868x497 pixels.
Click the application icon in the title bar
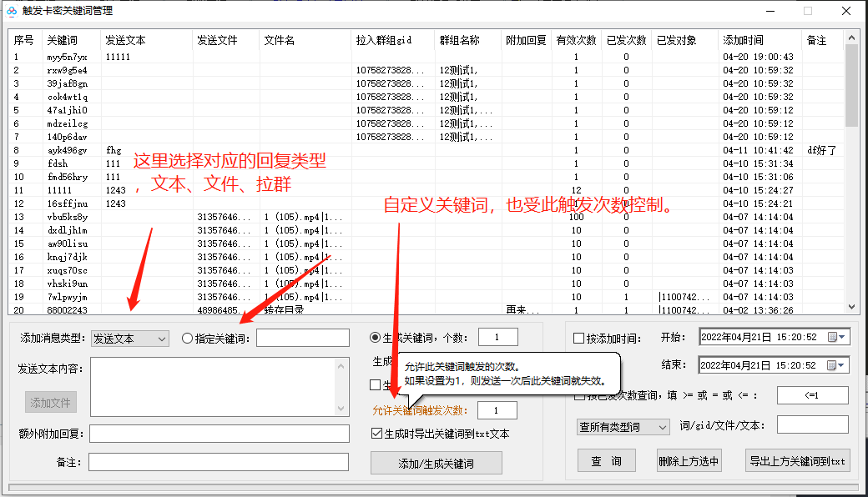[x=10, y=11]
